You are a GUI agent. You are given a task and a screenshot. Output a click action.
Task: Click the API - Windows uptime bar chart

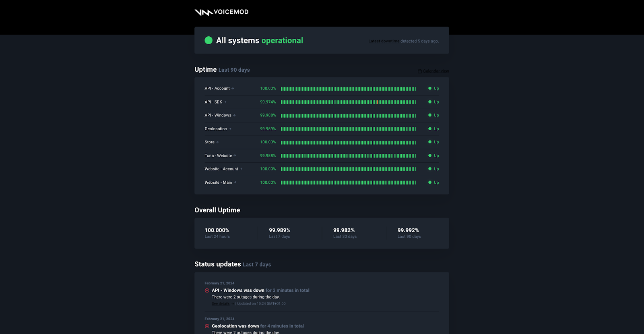coord(348,116)
